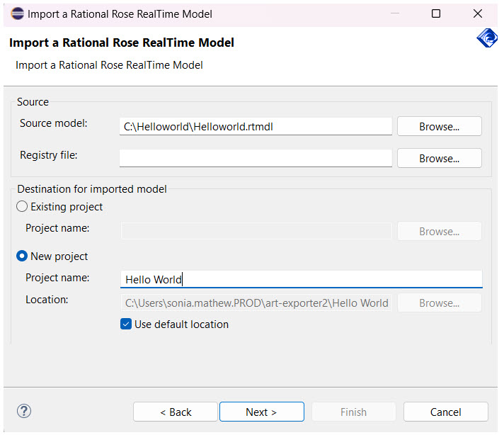Click the Eclipse icon in the title bar
This screenshot has height=435, width=504.
pos(16,13)
